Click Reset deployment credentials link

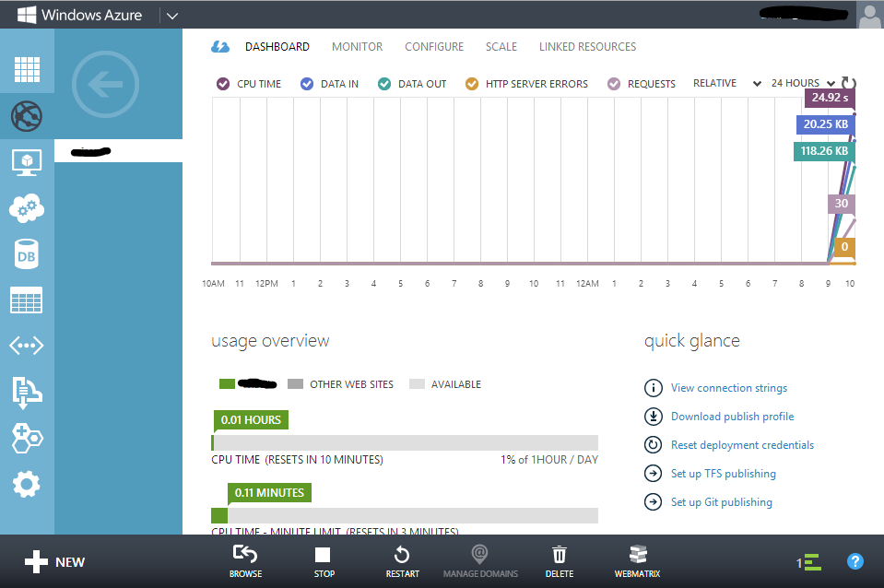pos(742,445)
